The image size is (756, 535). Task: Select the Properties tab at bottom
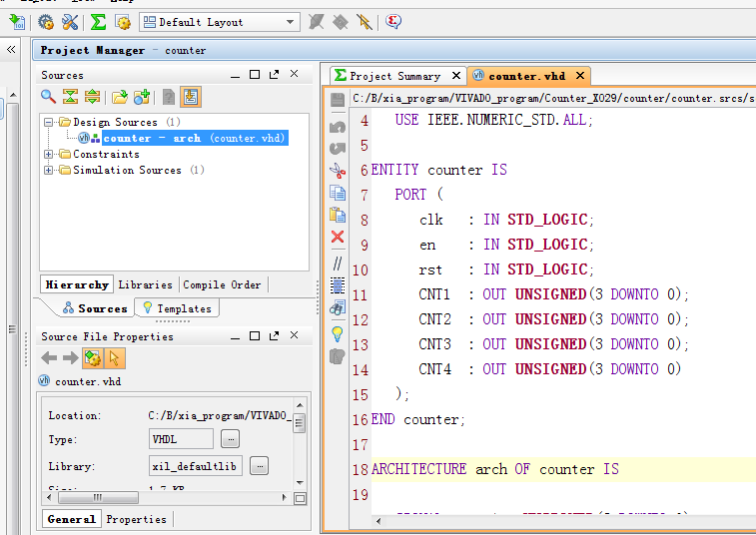click(x=137, y=519)
